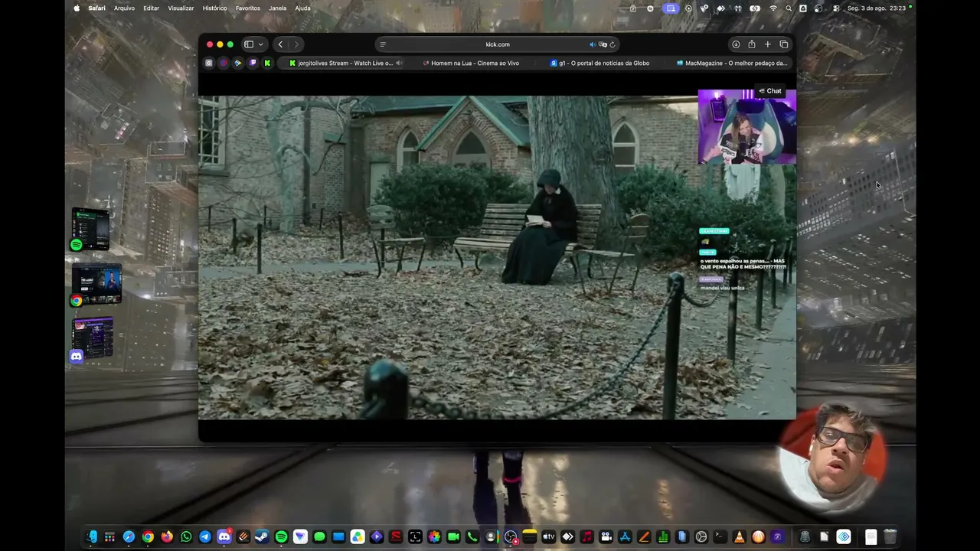Viewport: 980px width, 551px height.
Task: Click the streamer webcam overlay thumbnail
Action: 746,126
